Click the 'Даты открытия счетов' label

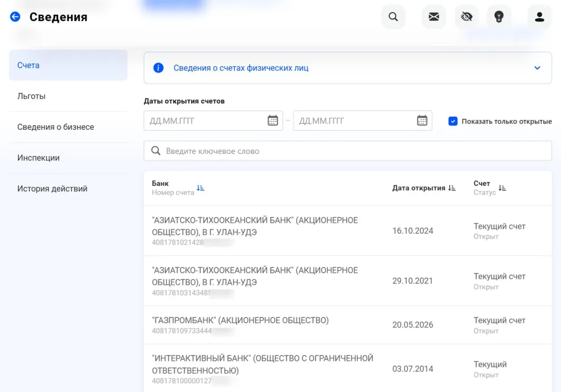click(x=184, y=101)
